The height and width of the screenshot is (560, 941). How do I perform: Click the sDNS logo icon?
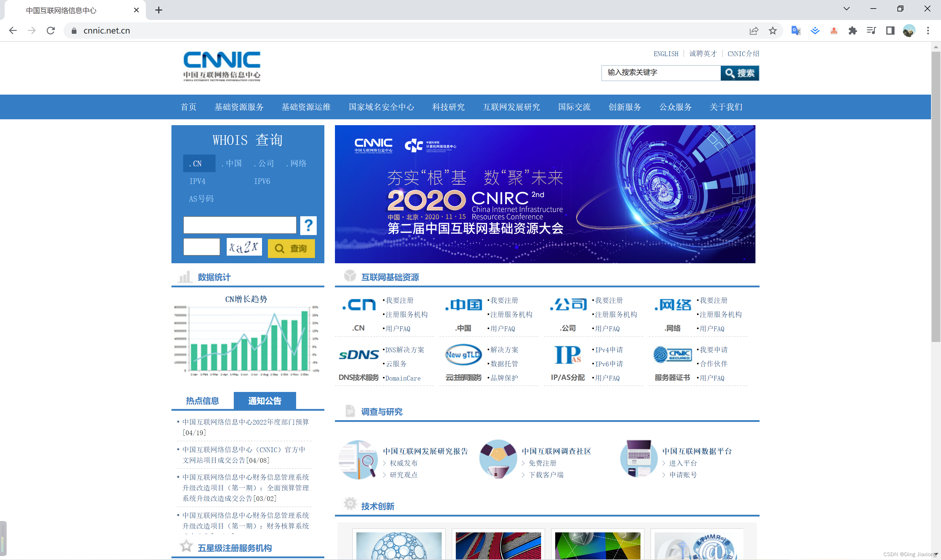(x=358, y=355)
